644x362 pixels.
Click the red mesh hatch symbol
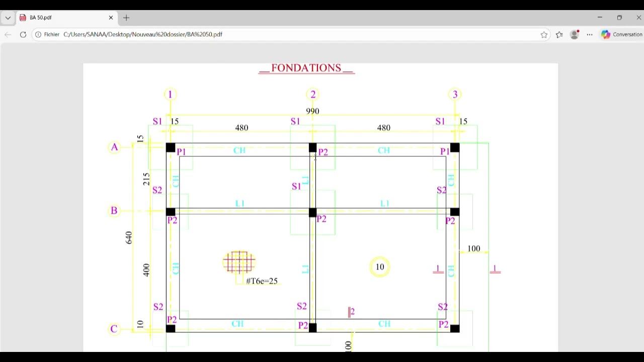239,262
